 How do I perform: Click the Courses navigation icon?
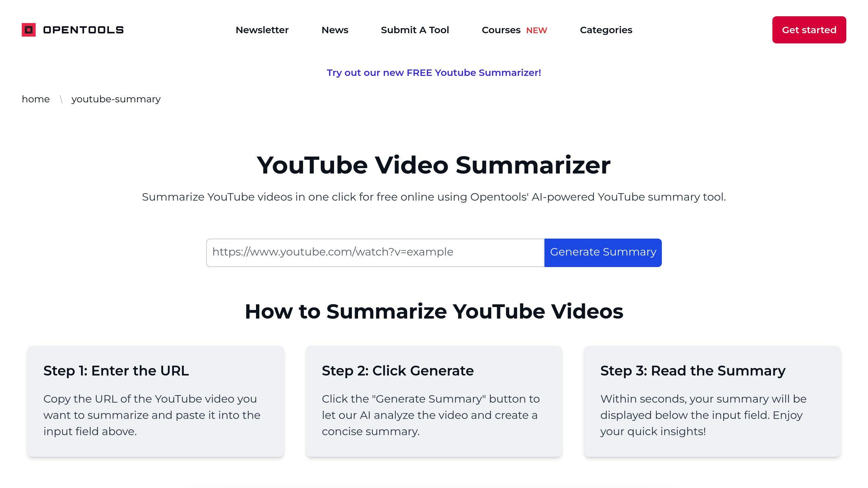501,30
